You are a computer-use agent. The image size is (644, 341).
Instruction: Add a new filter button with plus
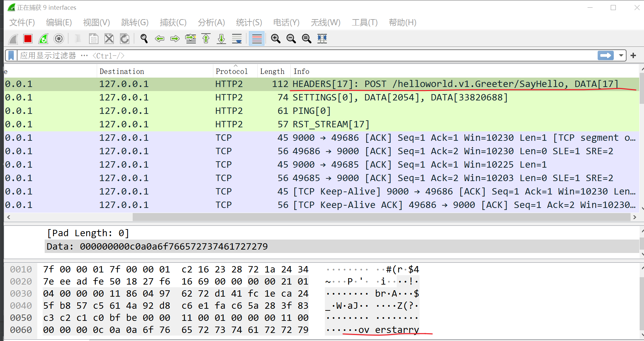coord(633,55)
